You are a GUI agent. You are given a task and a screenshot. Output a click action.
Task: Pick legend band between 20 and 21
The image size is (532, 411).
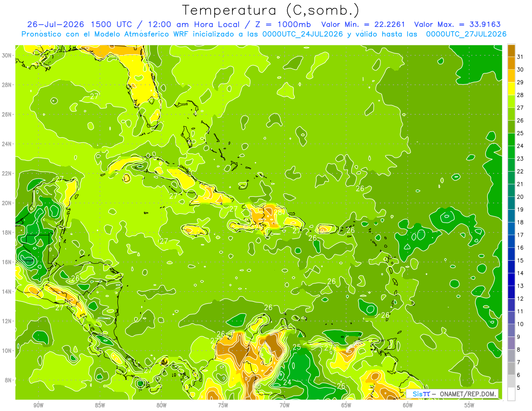click(x=511, y=190)
